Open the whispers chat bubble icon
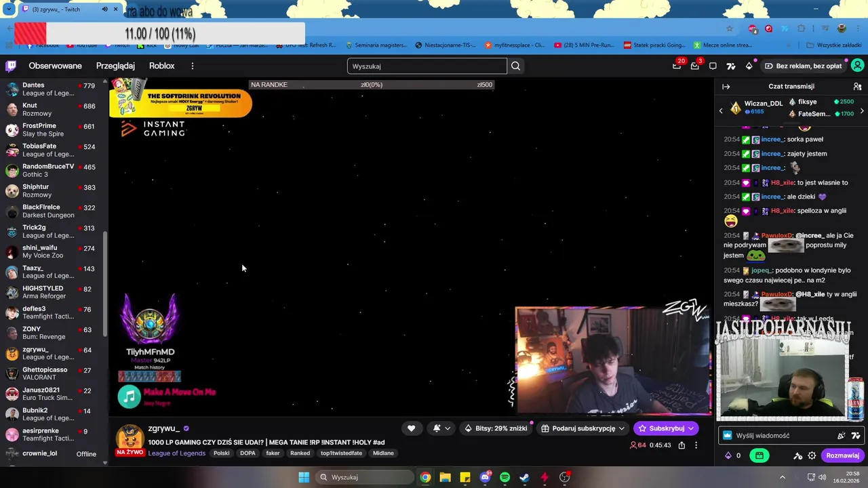The width and height of the screenshot is (868, 488). (713, 66)
